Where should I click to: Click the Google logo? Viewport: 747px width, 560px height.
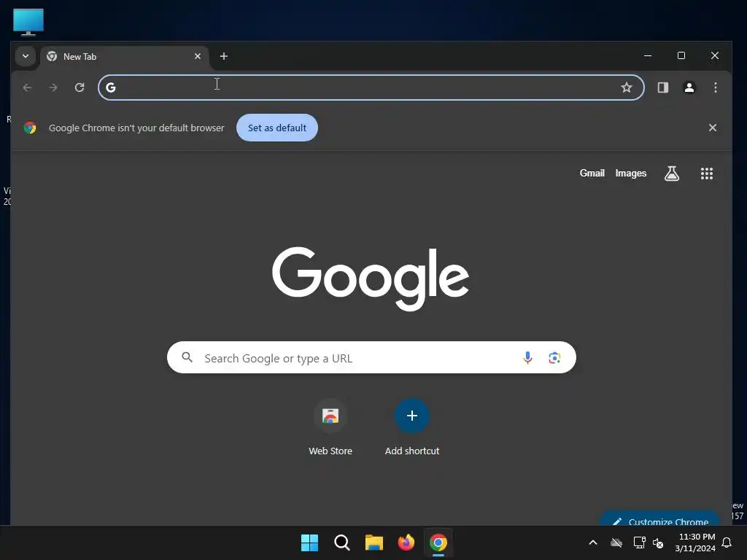coord(370,278)
